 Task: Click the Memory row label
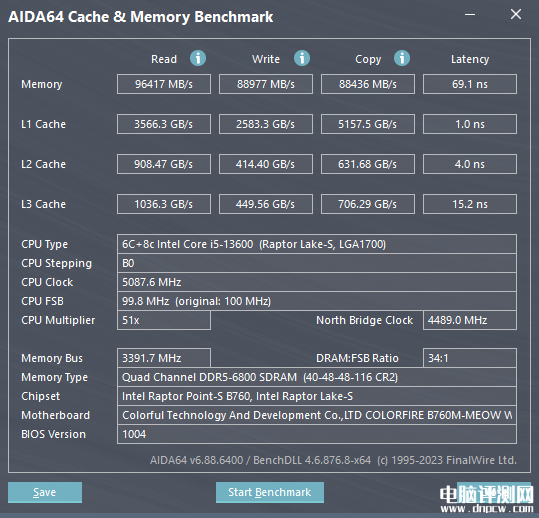[x=42, y=84]
